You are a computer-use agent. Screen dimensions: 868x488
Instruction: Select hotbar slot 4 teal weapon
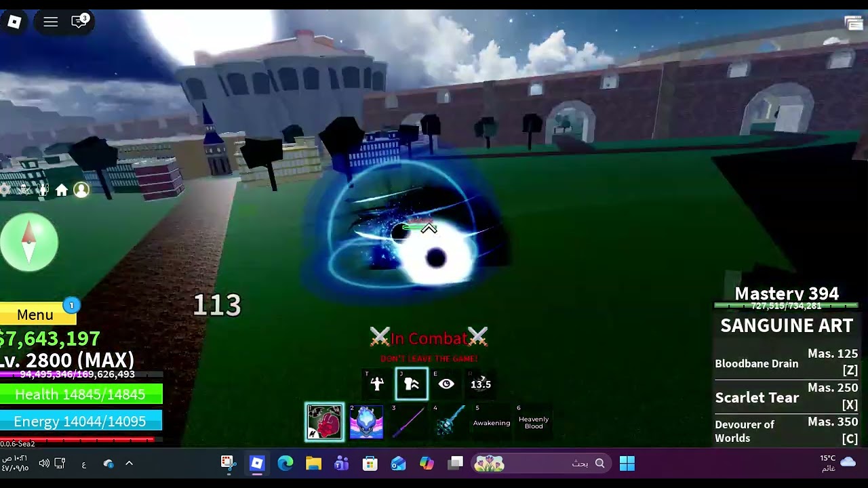click(450, 422)
